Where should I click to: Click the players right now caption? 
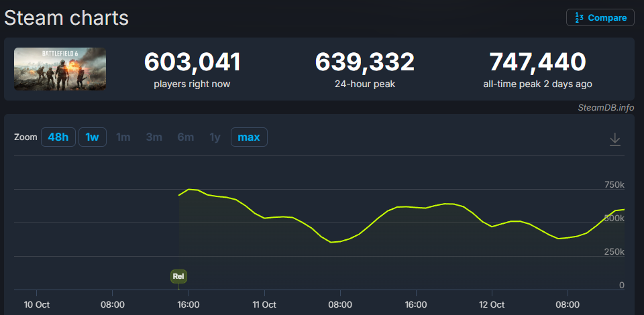[193, 84]
